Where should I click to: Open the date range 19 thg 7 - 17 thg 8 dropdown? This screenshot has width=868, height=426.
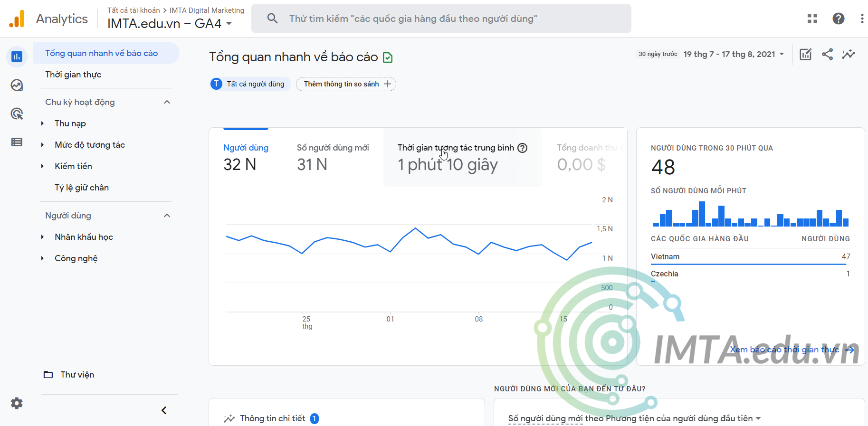pos(734,54)
